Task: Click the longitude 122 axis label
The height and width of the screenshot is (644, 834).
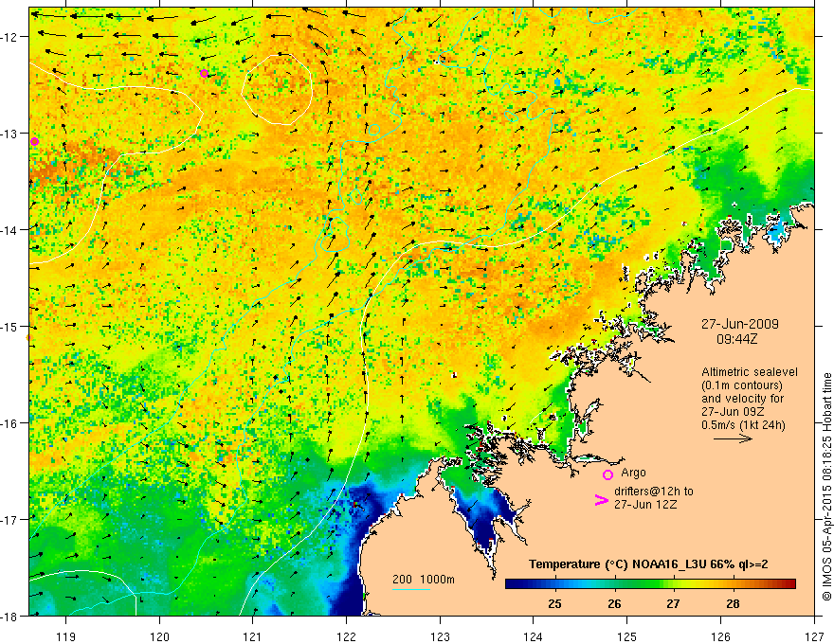Action: coord(346,636)
